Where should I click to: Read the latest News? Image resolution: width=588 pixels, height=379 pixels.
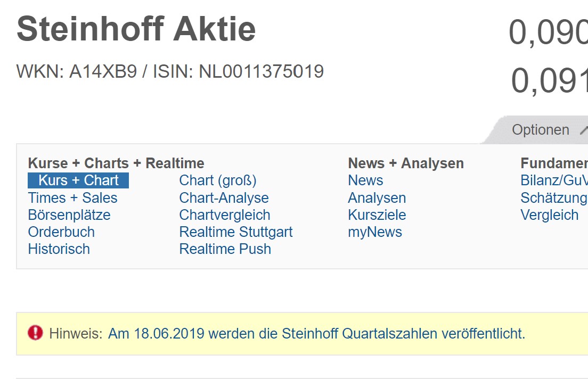coord(365,180)
